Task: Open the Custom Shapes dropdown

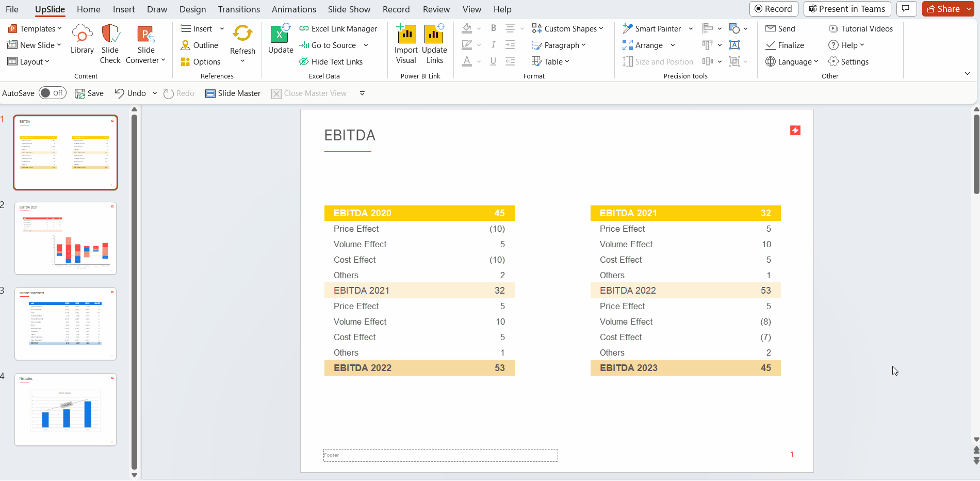Action: point(568,29)
